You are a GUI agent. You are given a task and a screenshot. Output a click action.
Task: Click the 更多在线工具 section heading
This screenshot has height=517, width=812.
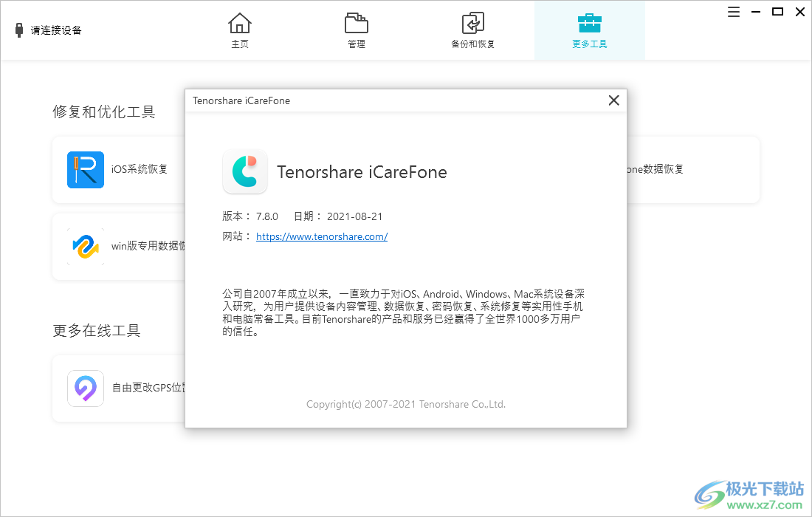click(x=97, y=330)
